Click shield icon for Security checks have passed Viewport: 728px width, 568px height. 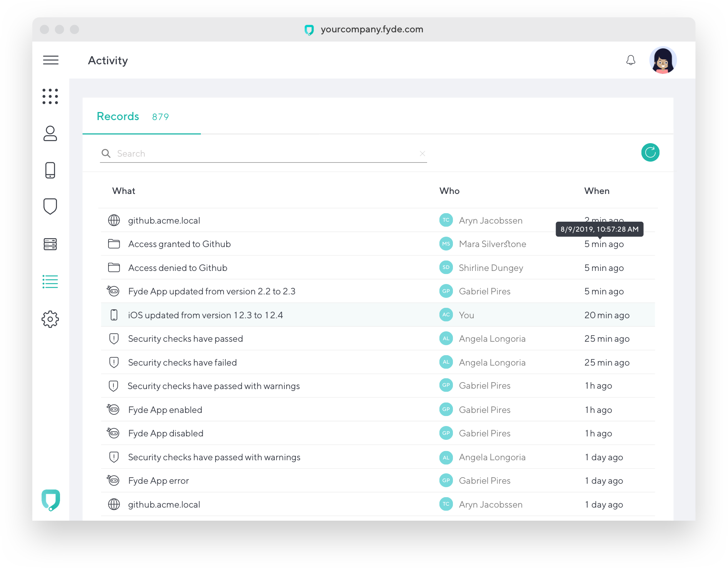(114, 339)
